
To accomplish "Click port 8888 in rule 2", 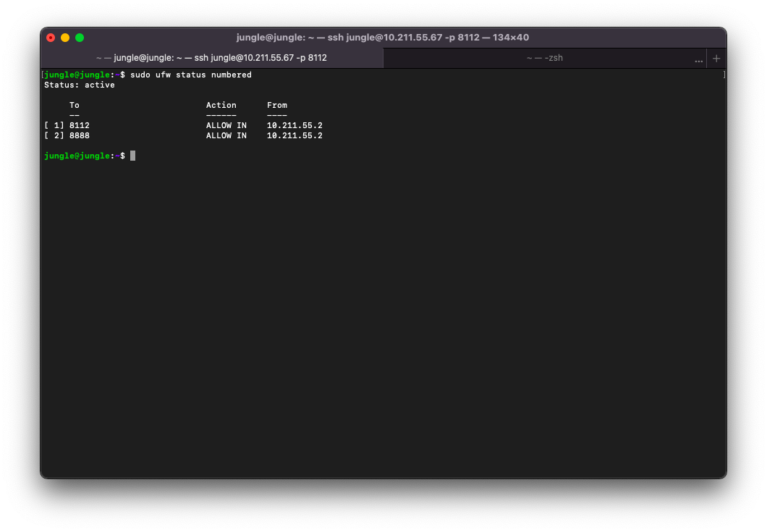I will pos(80,136).
